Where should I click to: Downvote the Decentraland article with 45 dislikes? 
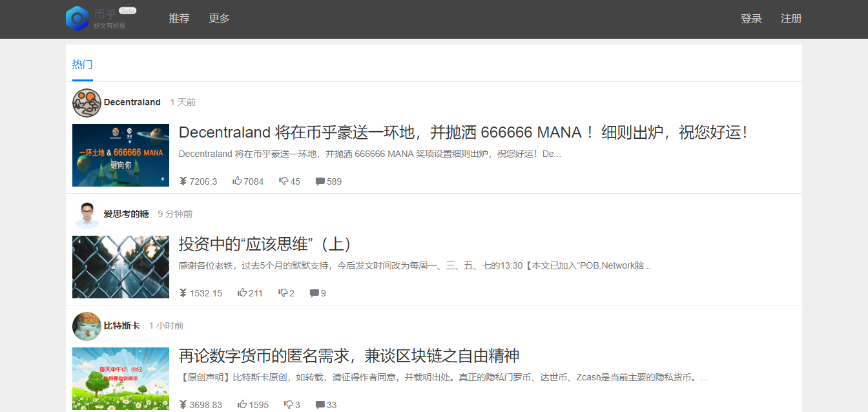pyautogui.click(x=284, y=181)
